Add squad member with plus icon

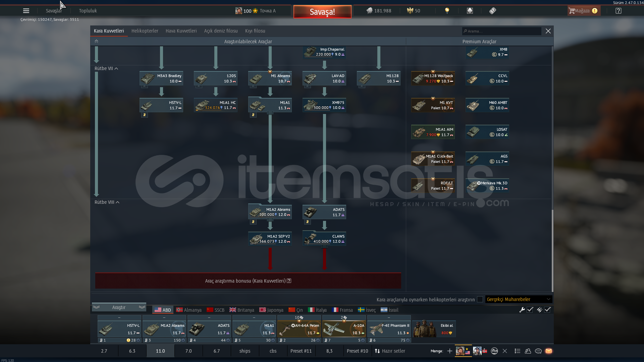449,351
